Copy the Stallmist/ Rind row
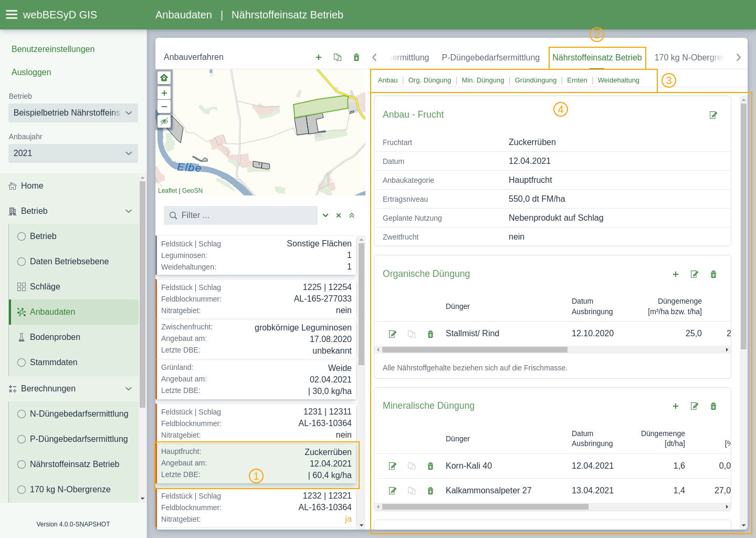 click(x=412, y=334)
